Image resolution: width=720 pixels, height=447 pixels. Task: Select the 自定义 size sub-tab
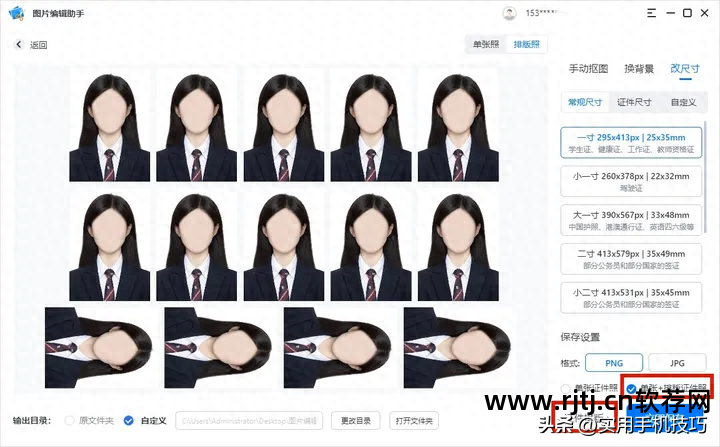[x=683, y=102]
